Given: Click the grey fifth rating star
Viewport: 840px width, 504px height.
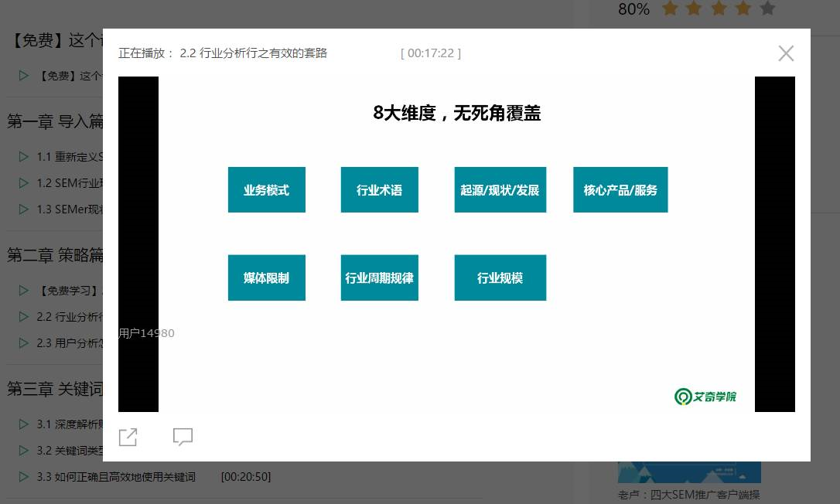Looking at the screenshot, I should pyautogui.click(x=767, y=9).
